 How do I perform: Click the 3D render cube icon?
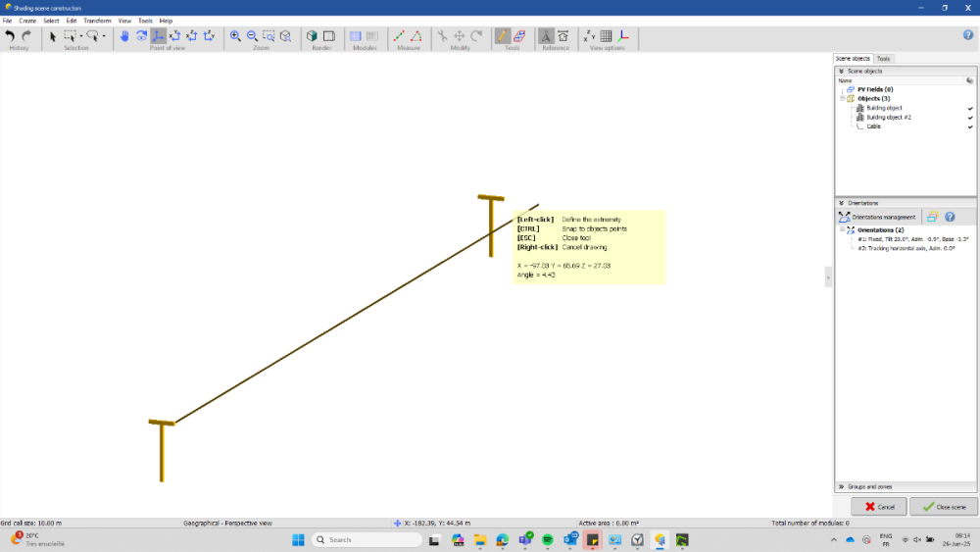313,36
